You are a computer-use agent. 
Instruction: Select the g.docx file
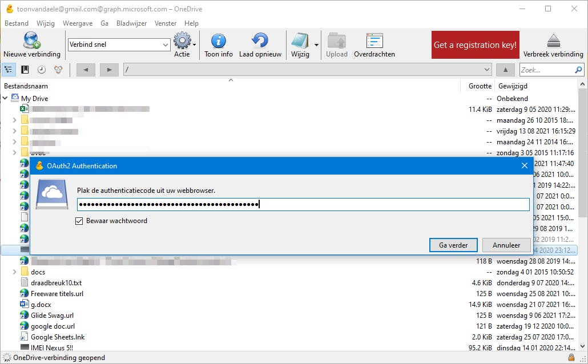point(41,305)
